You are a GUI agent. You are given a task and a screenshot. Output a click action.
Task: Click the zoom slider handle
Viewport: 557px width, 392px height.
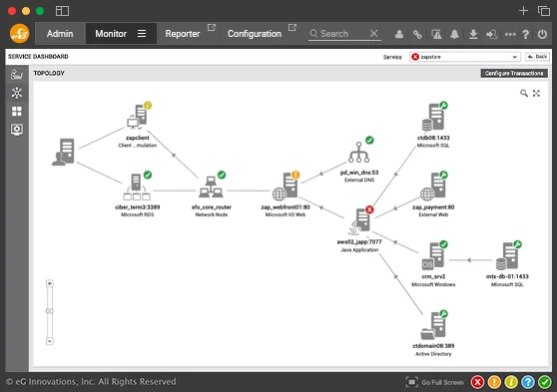coord(50,311)
